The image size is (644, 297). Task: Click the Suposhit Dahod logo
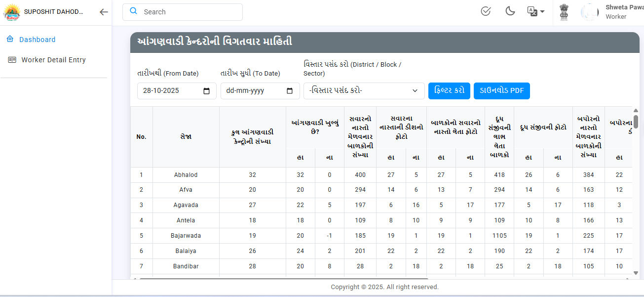pos(11,12)
